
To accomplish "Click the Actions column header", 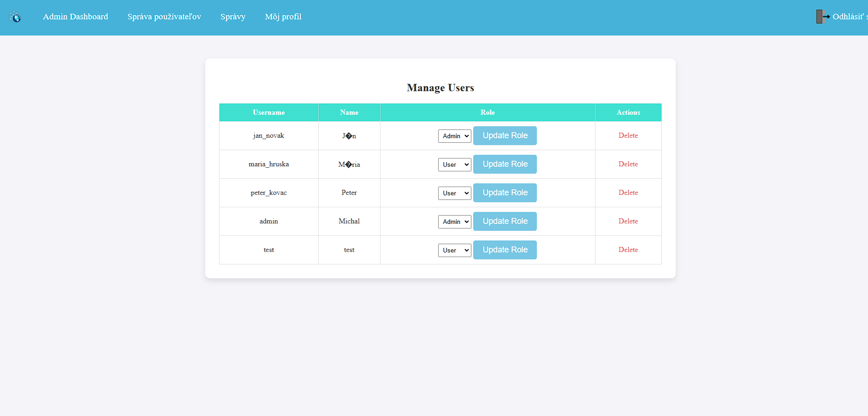I will pos(628,112).
